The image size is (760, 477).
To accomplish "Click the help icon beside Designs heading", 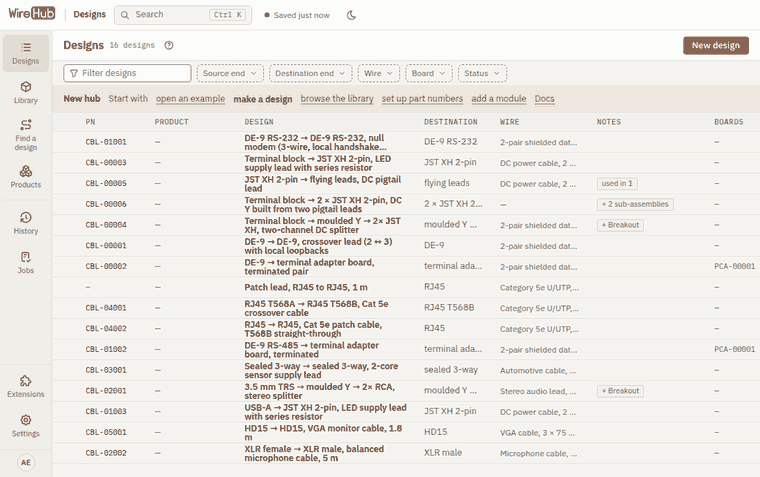I will [169, 45].
